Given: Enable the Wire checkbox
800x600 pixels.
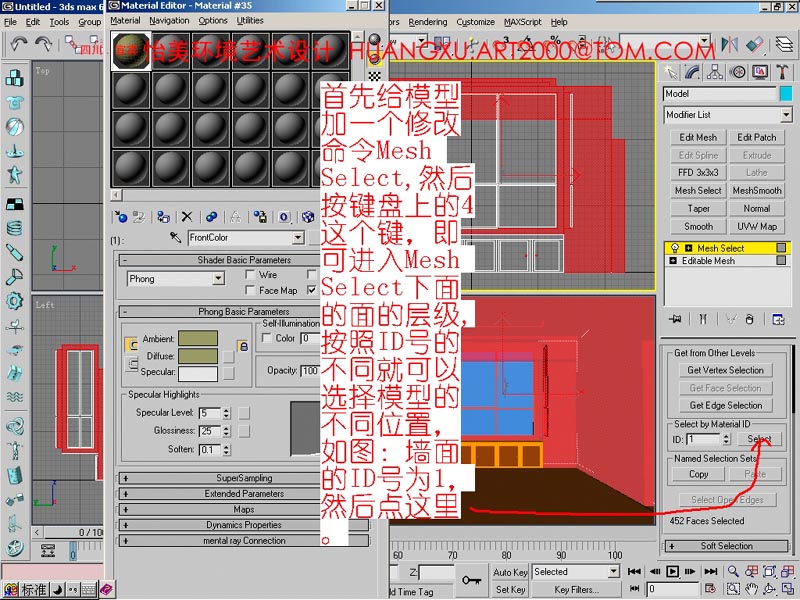Looking at the screenshot, I should click(x=250, y=274).
